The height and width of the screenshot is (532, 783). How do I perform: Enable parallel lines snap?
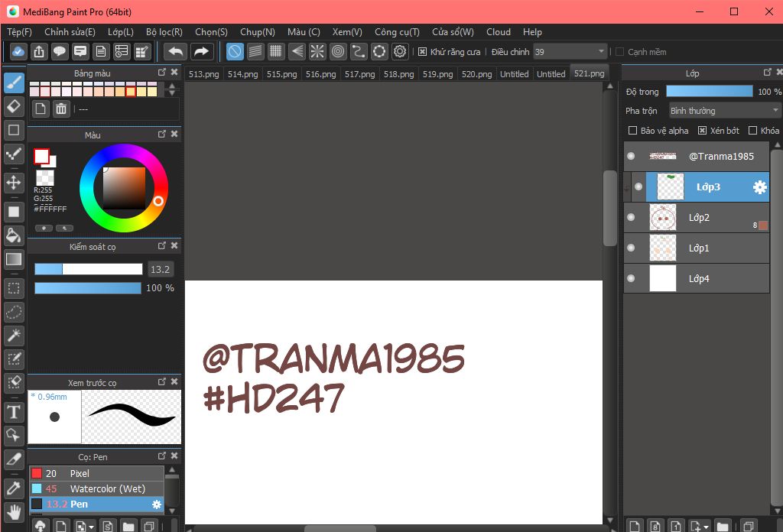click(x=255, y=51)
